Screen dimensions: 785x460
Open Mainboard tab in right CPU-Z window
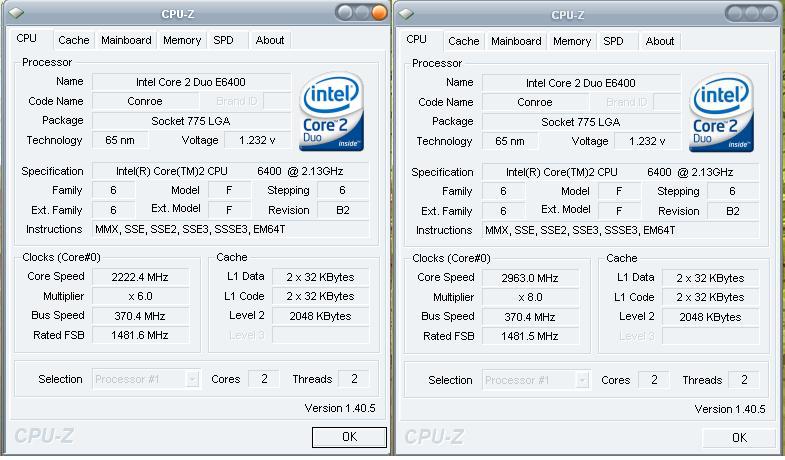point(516,41)
